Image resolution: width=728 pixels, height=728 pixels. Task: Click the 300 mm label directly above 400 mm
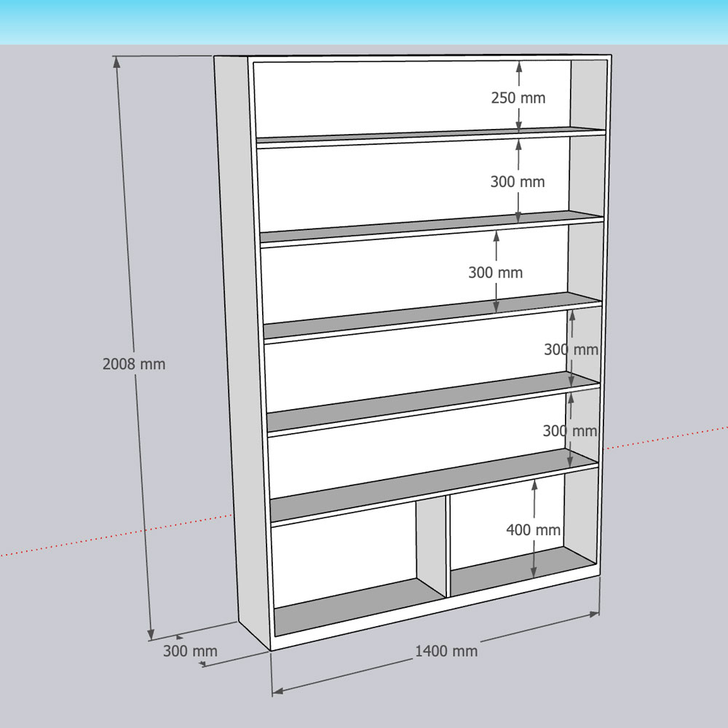click(569, 431)
